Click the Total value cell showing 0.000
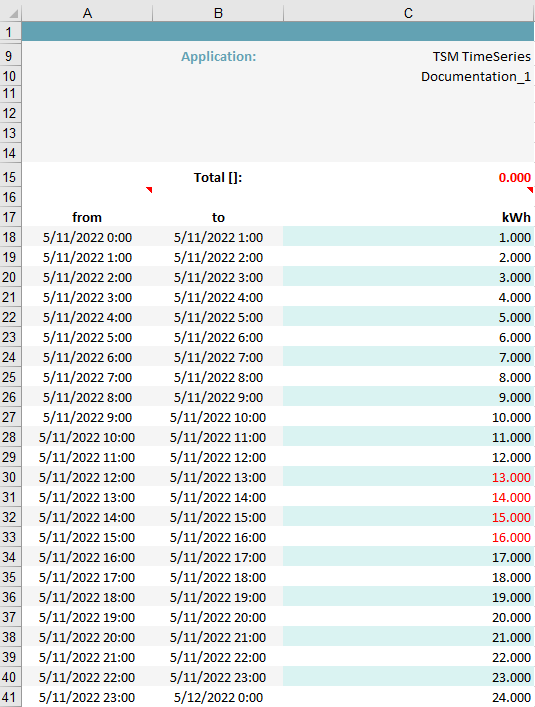Viewport: 535px width, 707px height. [409, 177]
